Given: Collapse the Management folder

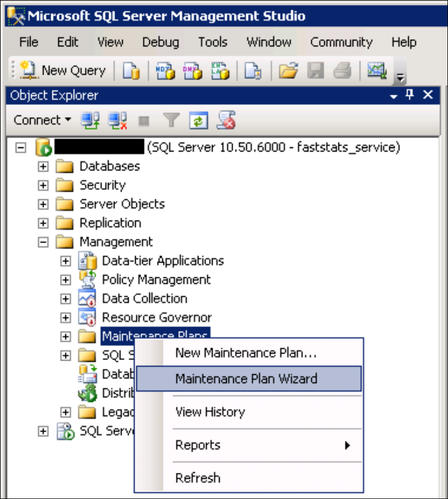Looking at the screenshot, I should point(43,242).
